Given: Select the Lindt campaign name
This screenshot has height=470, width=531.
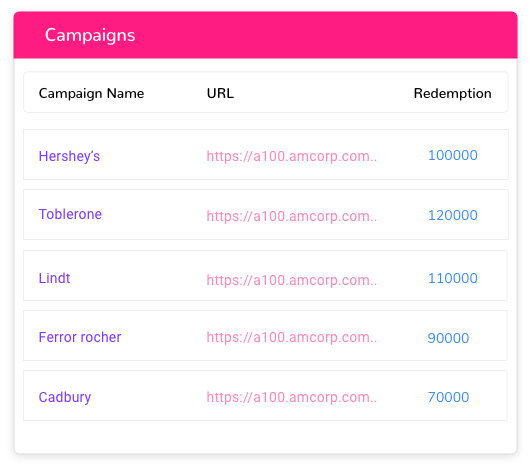Looking at the screenshot, I should (x=54, y=278).
